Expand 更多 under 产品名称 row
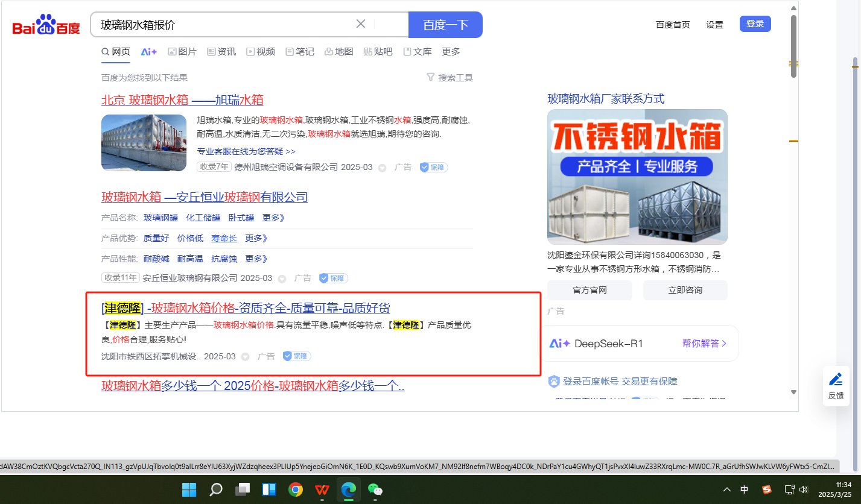The image size is (861, 504). [273, 218]
